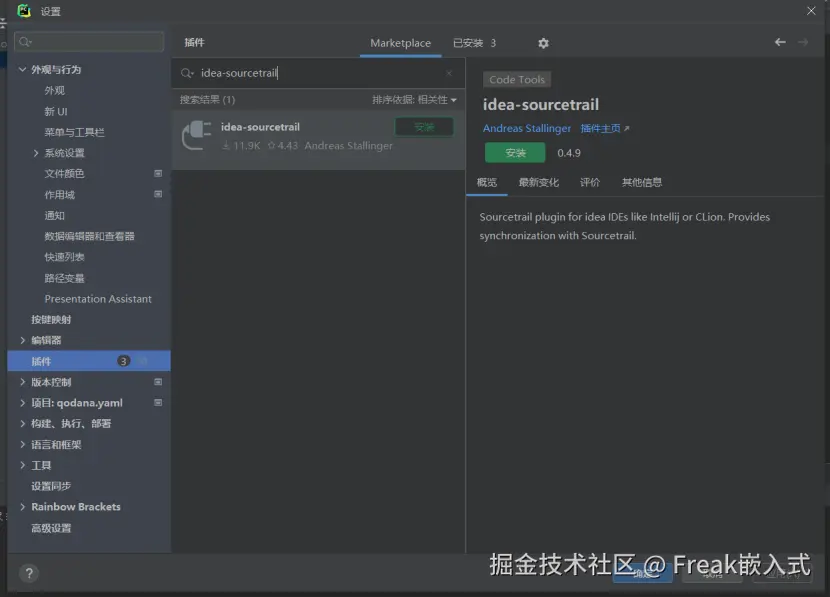Screen dimensions: 830x597
Task: Click the project-level icon beside 版本控制
Action: click(158, 382)
